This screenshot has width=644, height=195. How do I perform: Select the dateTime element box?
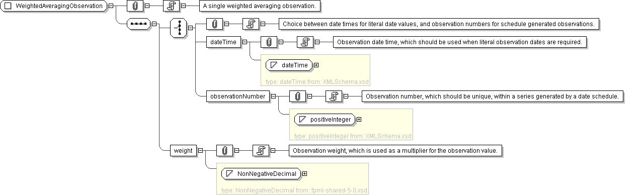click(x=223, y=42)
